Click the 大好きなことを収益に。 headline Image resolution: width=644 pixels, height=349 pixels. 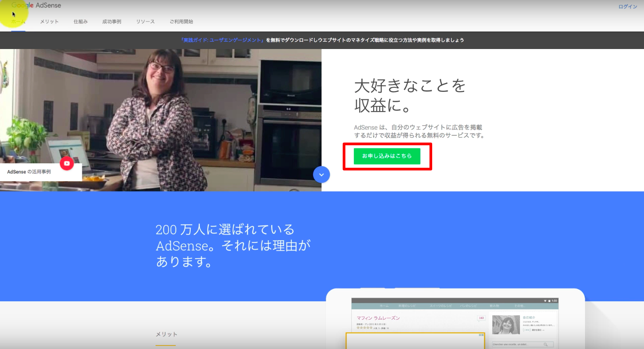pos(410,96)
